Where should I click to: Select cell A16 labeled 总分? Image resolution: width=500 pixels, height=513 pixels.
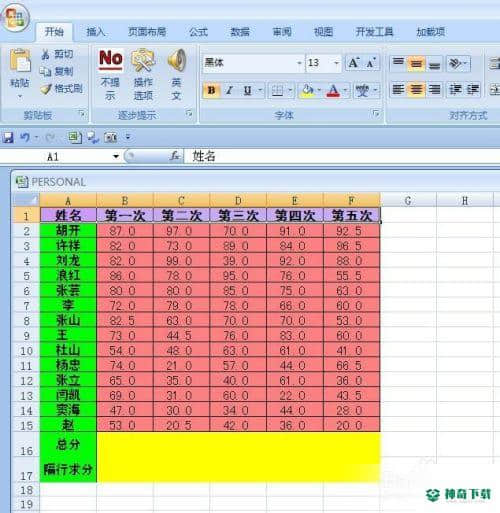click(68, 445)
